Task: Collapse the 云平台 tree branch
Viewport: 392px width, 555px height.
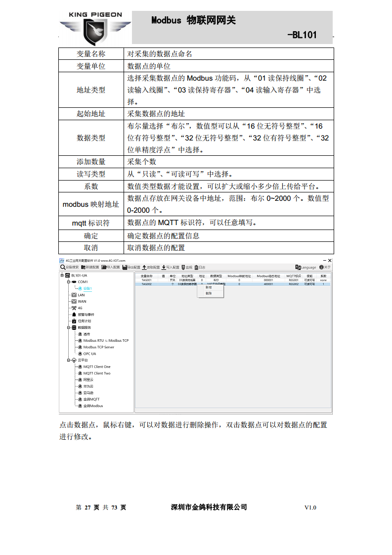Action: coord(69,360)
